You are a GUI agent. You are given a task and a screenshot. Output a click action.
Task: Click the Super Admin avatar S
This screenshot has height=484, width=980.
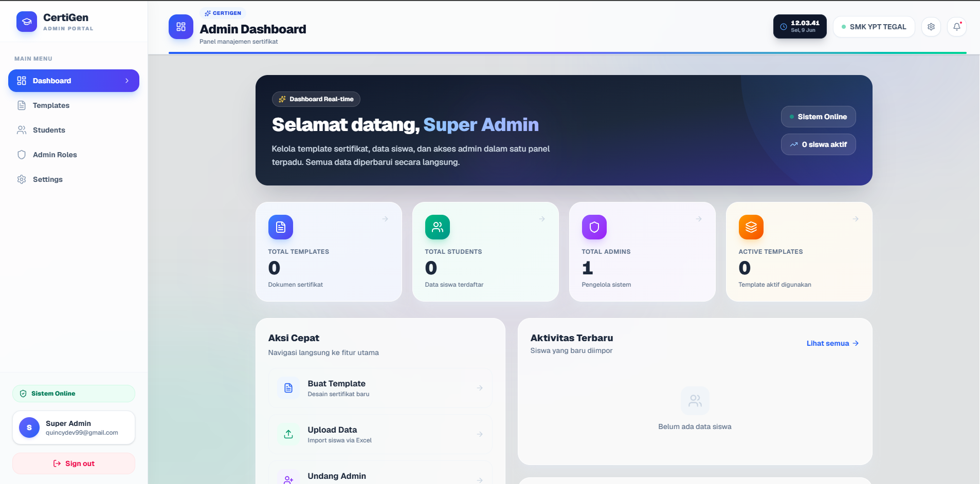point(29,427)
